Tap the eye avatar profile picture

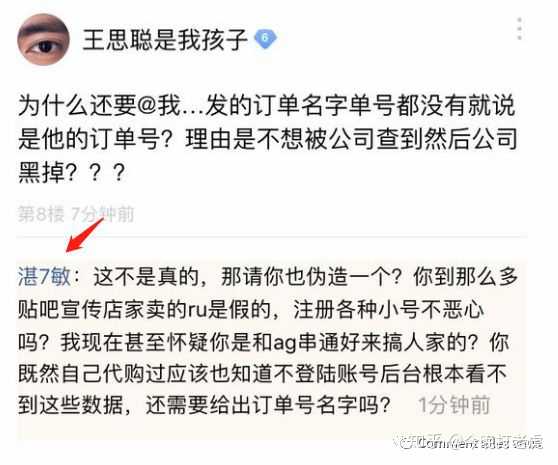(43, 39)
